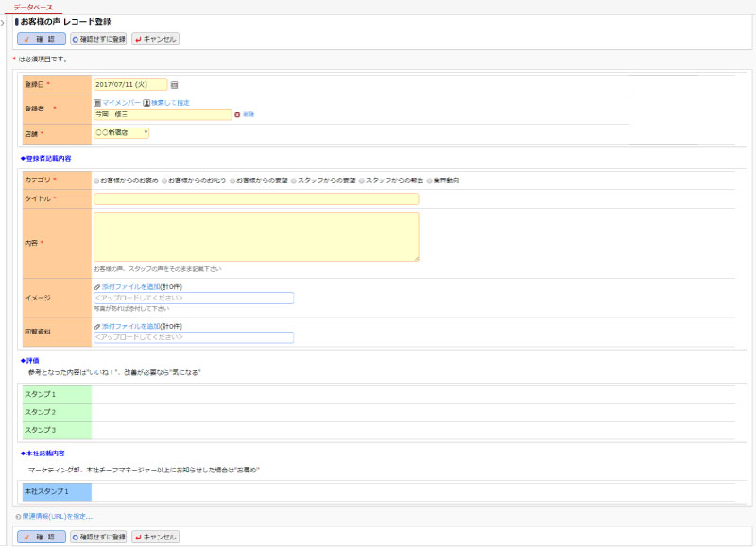Click into the 内容 text area
Viewport: 756px width, 548px height.
[255, 236]
